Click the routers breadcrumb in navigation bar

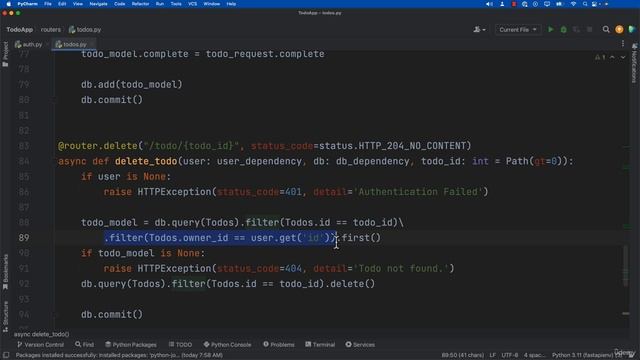[51, 29]
